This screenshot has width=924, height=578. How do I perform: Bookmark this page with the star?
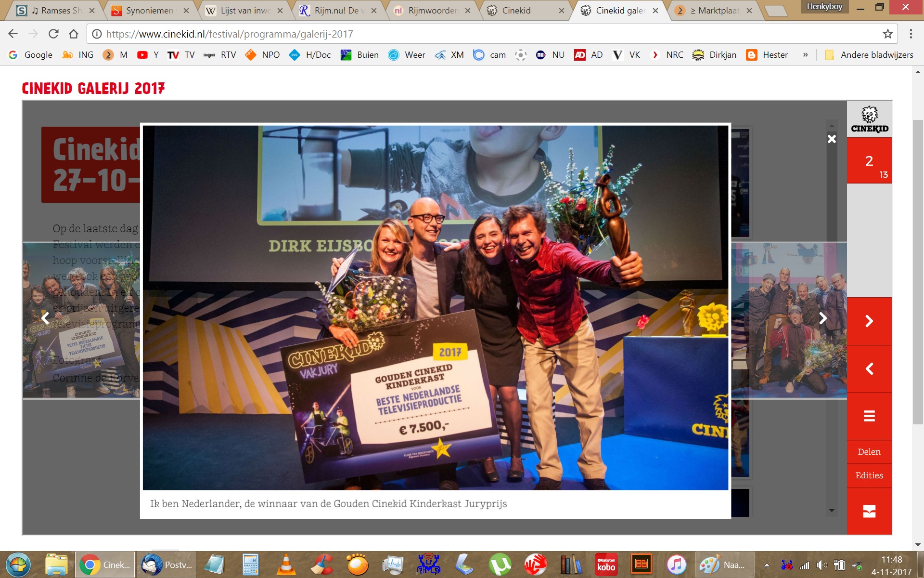888,34
